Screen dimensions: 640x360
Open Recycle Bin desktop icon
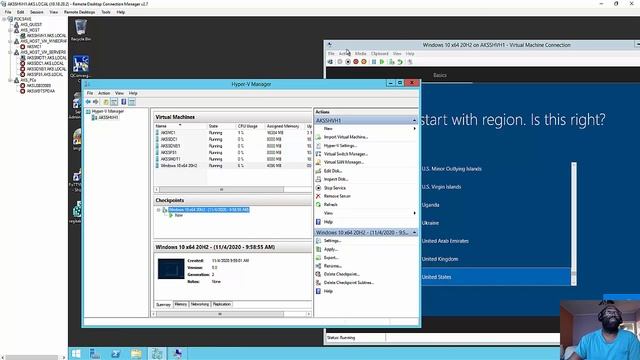(x=81, y=30)
